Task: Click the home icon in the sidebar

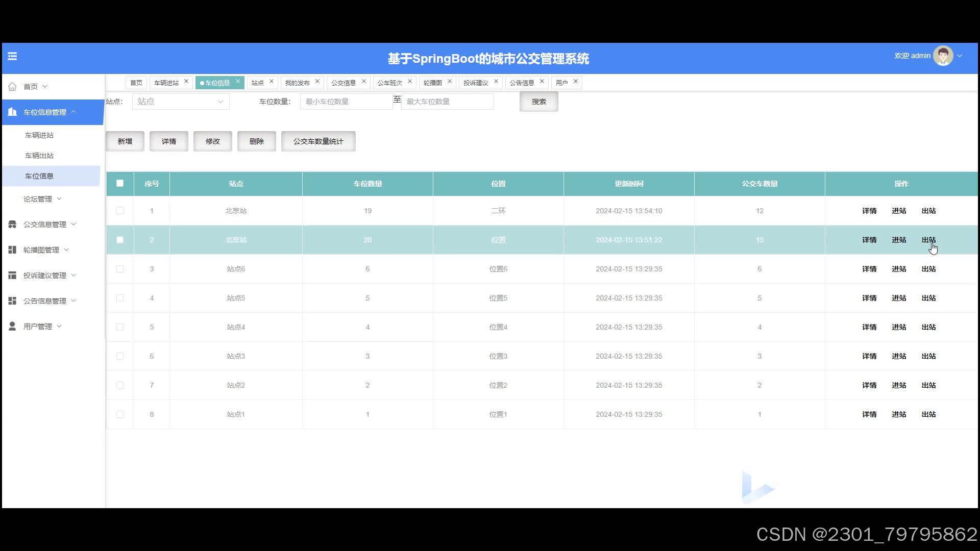Action: pos(12,87)
